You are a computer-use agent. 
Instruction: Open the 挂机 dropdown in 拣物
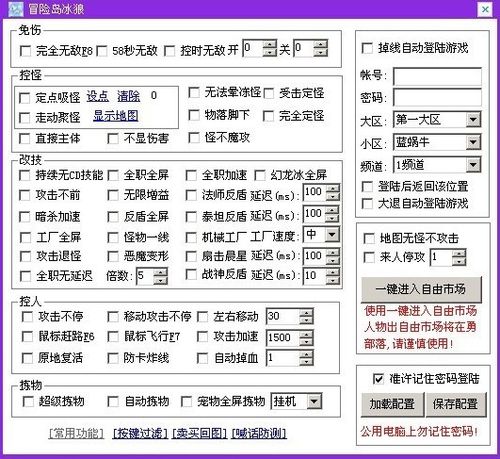click(296, 401)
